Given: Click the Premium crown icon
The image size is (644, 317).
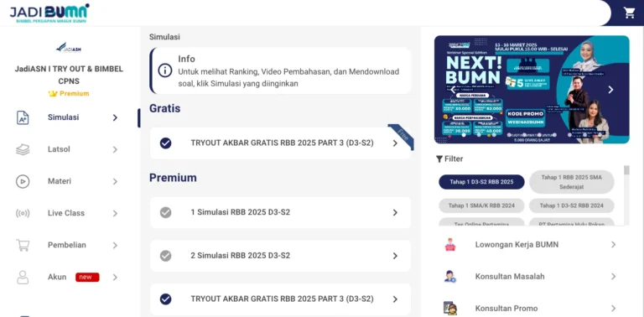Looking at the screenshot, I should coord(53,94).
